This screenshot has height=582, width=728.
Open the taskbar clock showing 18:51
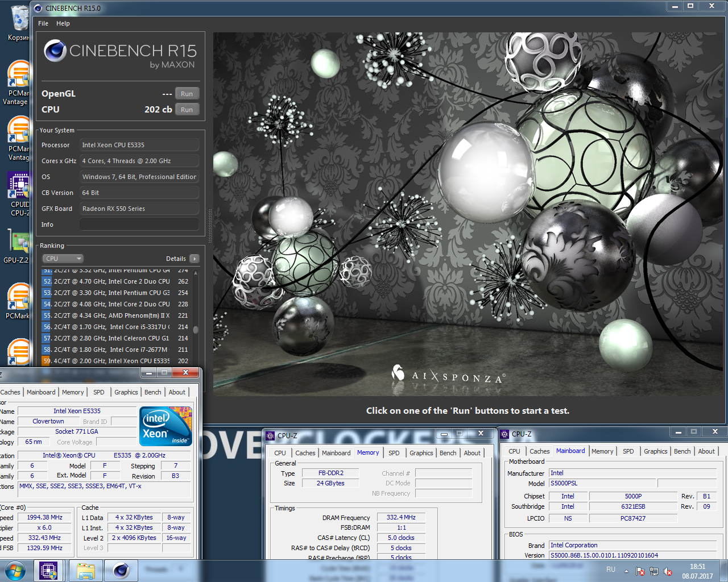pos(697,571)
